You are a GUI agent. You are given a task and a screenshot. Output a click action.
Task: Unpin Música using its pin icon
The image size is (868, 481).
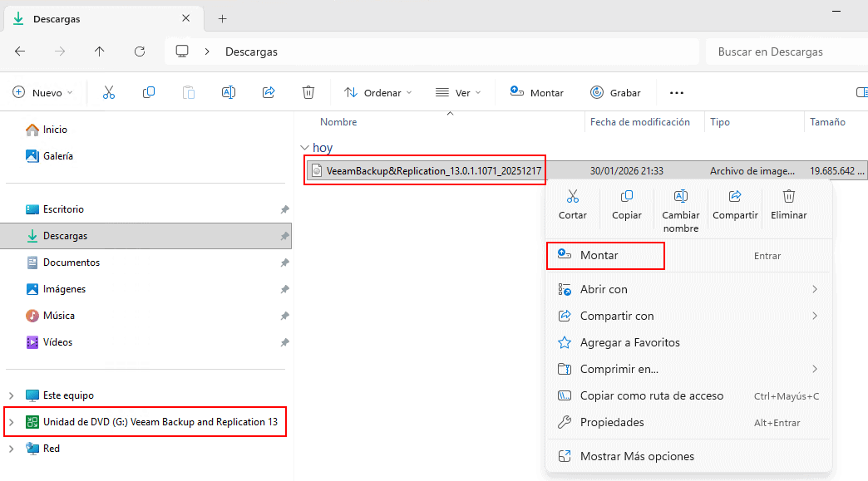click(x=284, y=316)
